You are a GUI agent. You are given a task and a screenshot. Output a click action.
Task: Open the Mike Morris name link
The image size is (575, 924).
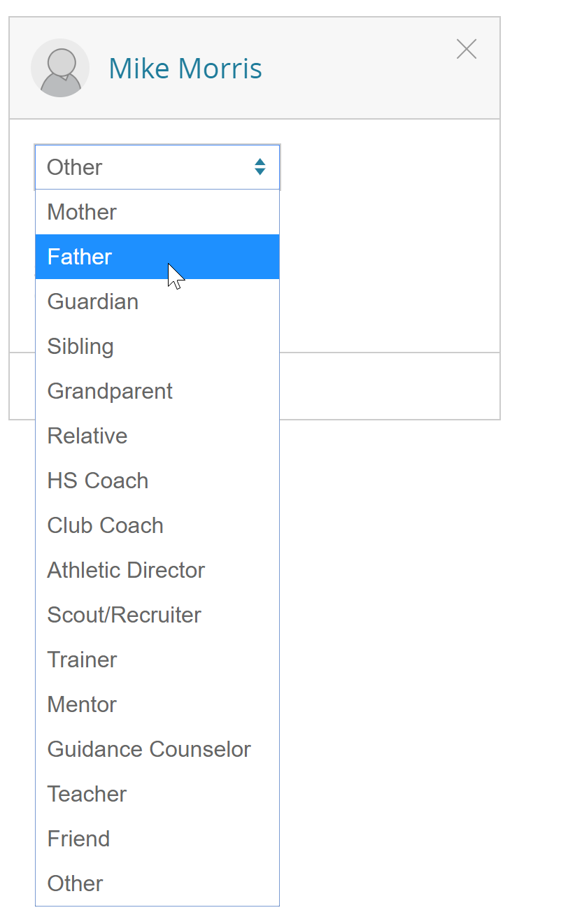point(185,69)
